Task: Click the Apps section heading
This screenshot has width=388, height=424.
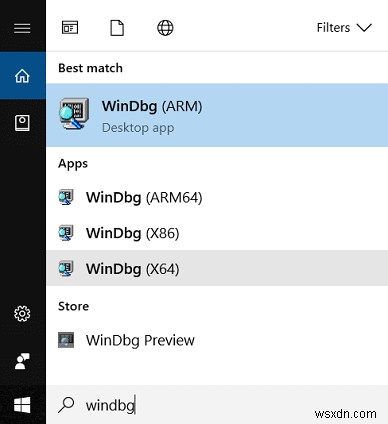Action: click(x=73, y=164)
